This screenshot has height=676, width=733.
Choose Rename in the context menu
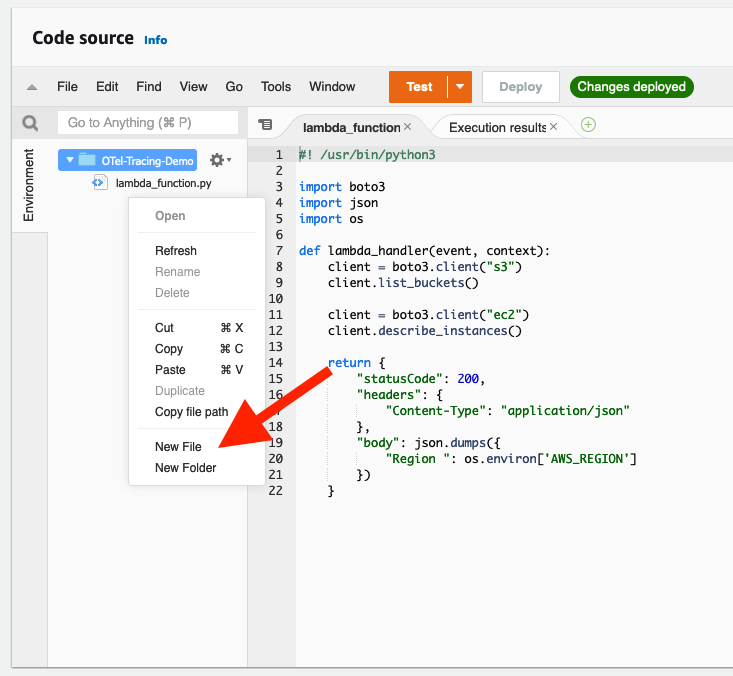178,272
